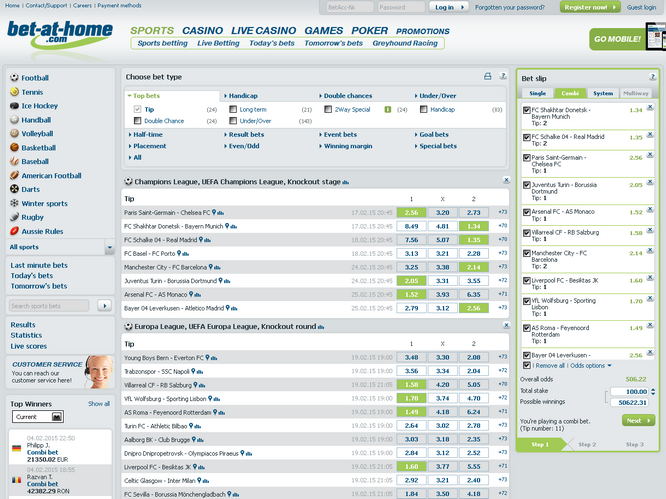Open the Winter sports snowflake icon
The height and width of the screenshot is (499, 666).
click(x=14, y=203)
